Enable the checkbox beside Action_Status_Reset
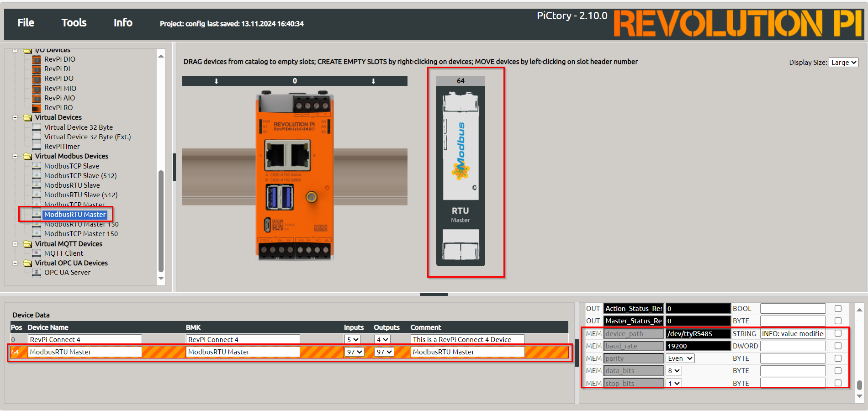This screenshot has height=411, width=868. click(838, 308)
